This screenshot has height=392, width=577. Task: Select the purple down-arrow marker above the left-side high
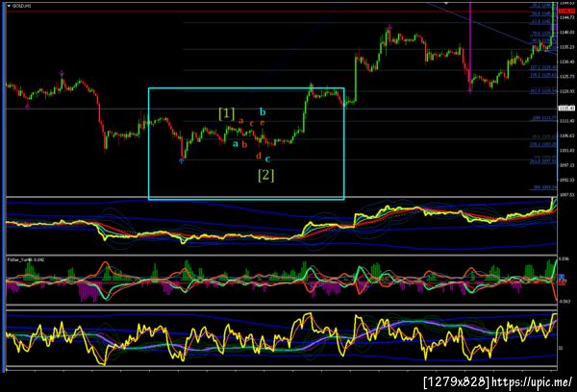click(63, 73)
